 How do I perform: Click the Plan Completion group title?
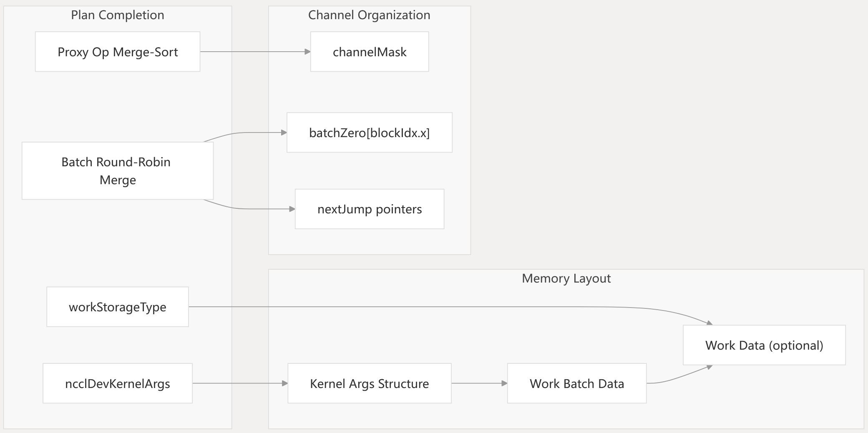click(x=118, y=15)
